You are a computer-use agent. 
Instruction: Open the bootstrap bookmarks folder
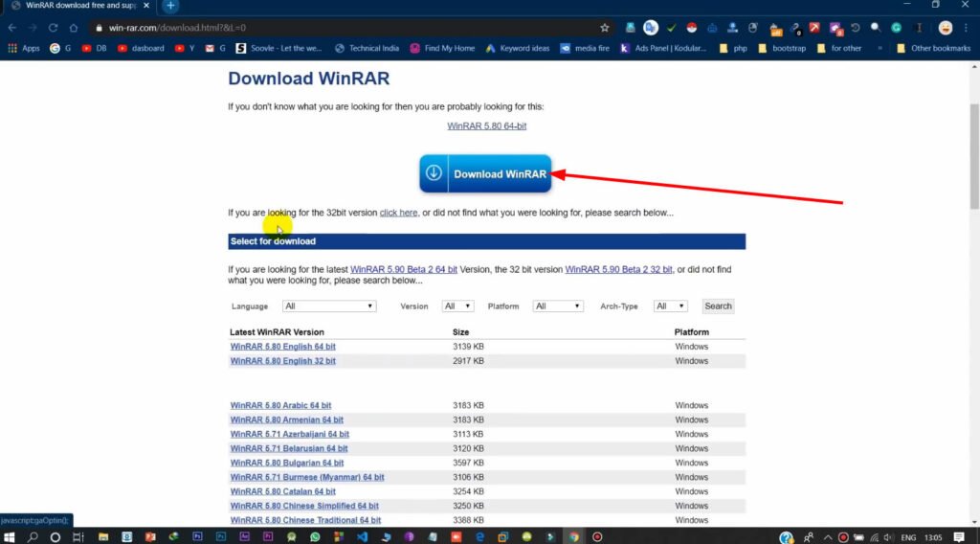[x=782, y=48]
